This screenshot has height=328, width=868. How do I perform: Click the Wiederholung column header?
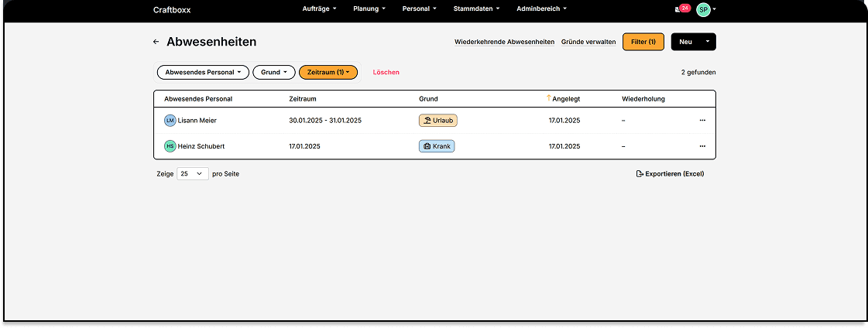pyautogui.click(x=643, y=99)
